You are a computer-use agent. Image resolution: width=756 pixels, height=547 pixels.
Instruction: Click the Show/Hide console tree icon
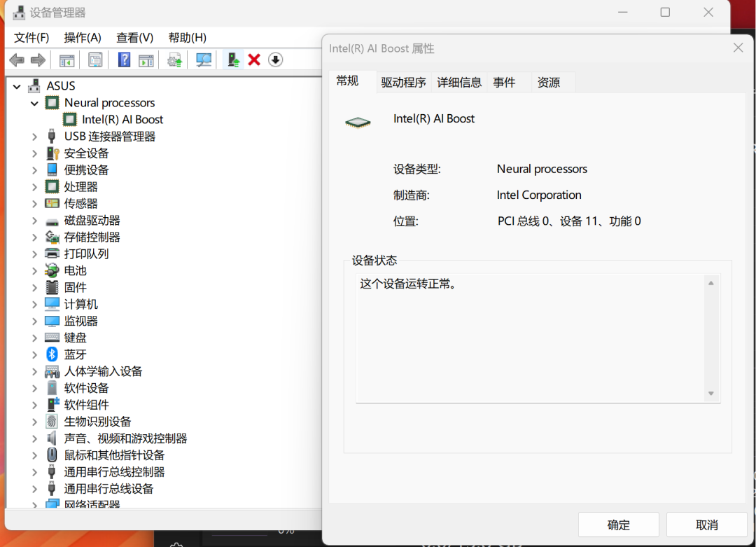(66, 60)
